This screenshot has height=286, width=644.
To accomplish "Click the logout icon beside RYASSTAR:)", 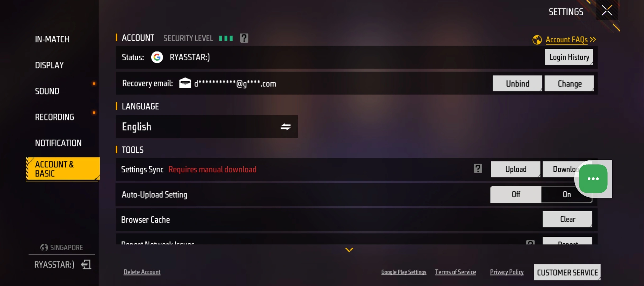I will (x=86, y=265).
